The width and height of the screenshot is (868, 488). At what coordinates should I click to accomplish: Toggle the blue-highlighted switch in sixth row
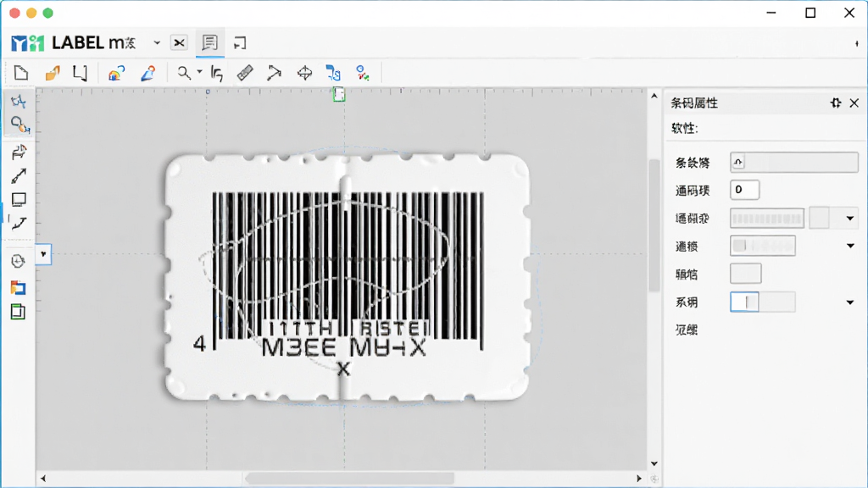click(744, 302)
